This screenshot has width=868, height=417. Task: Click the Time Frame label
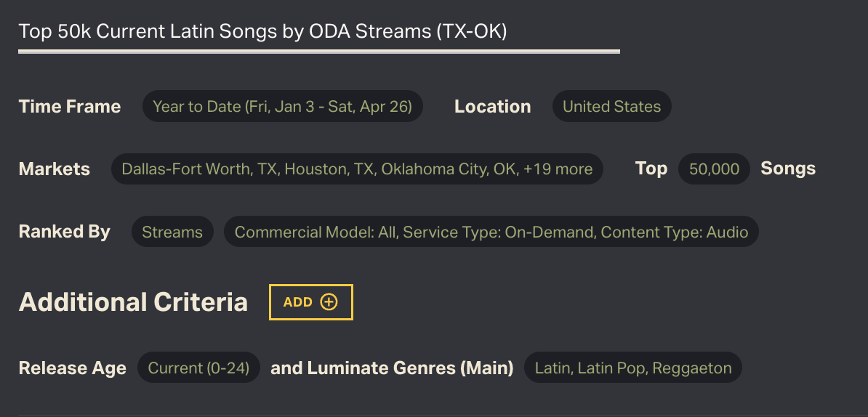pos(70,106)
